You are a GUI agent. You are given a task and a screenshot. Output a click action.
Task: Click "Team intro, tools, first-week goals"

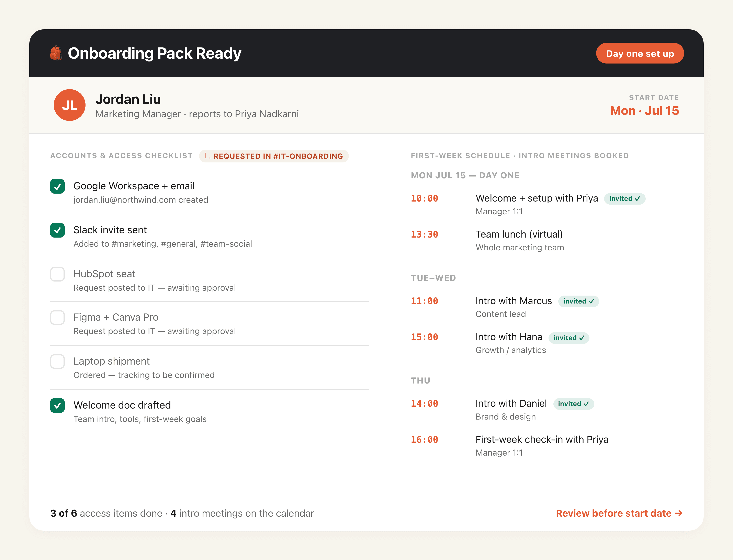[140, 419]
